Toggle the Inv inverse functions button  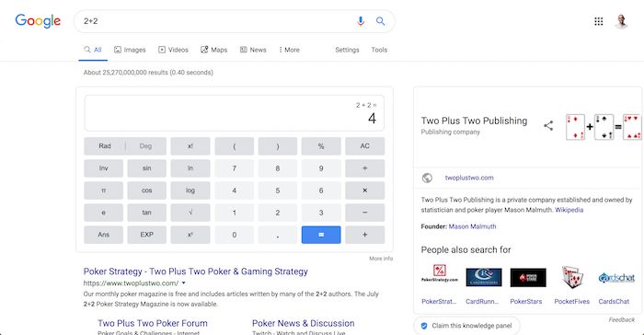pyautogui.click(x=103, y=168)
